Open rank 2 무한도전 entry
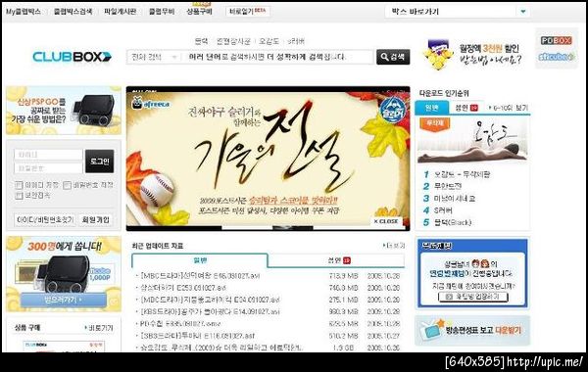The width and height of the screenshot is (588, 372). [x=448, y=186]
